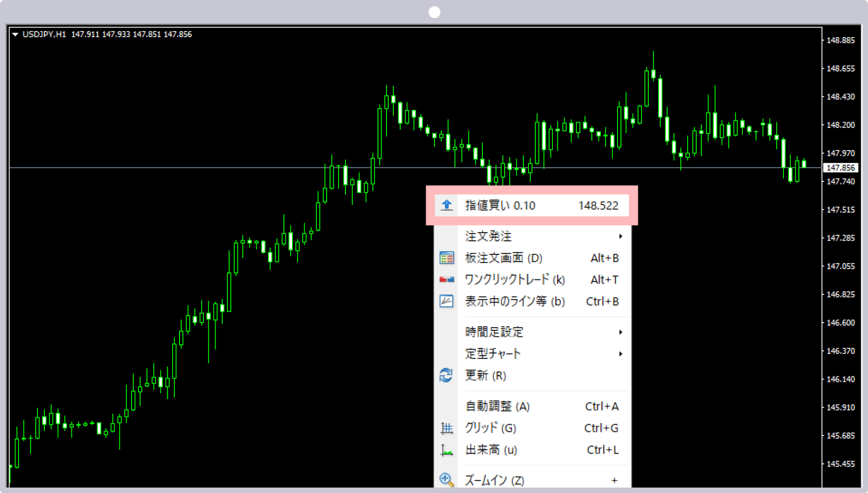Viewport: 868px width, 493px height.
Task: Expand the 時間足設定 submenu arrow
Action: [621, 332]
